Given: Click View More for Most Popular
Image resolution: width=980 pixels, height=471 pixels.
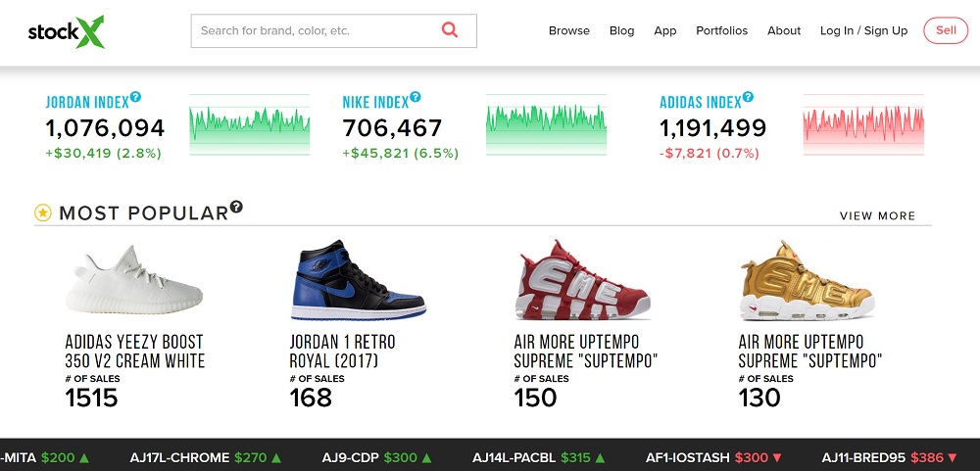Looking at the screenshot, I should point(877,215).
